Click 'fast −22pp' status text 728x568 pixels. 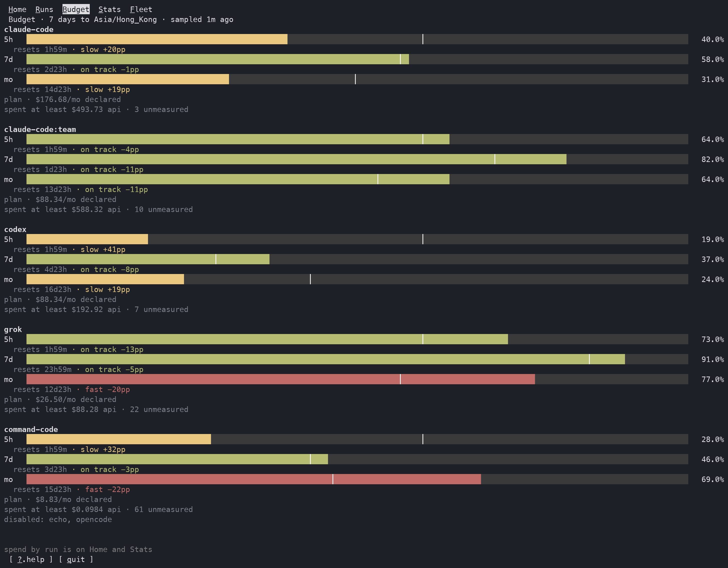(107, 489)
